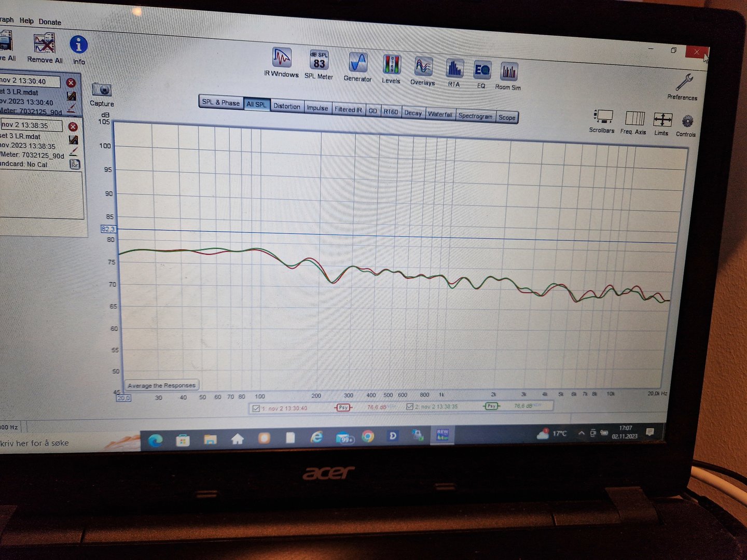Click the 82,3 dB cursor value box
The height and width of the screenshot is (560, 747).
click(108, 229)
